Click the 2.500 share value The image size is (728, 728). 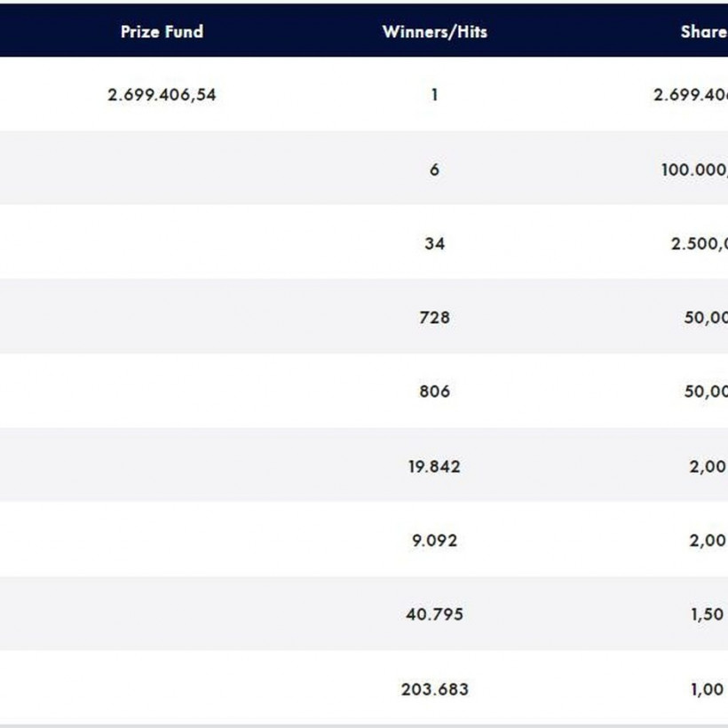click(x=699, y=243)
